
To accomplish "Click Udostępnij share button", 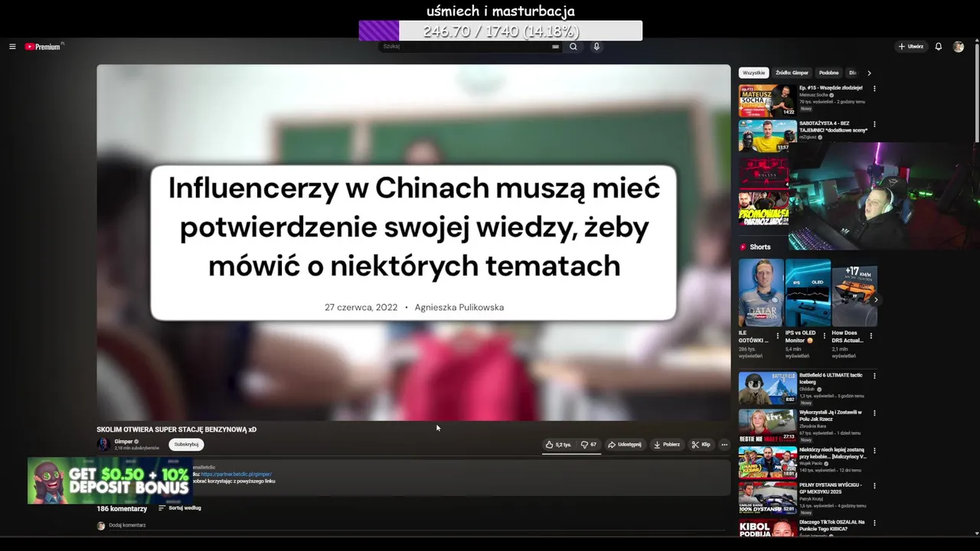I will tap(625, 445).
